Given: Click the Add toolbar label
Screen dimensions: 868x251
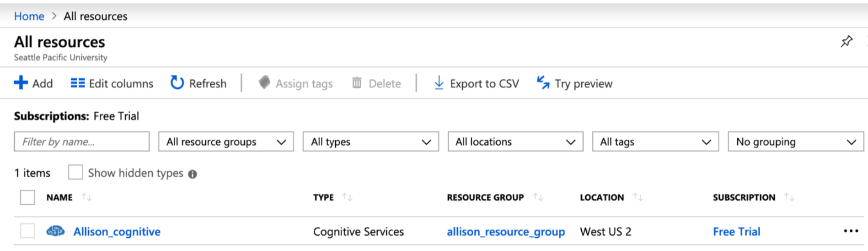Looking at the screenshot, I should [43, 83].
